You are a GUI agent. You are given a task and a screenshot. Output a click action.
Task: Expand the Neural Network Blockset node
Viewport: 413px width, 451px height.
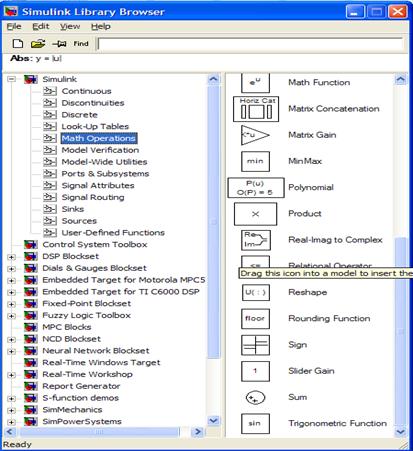12,351
